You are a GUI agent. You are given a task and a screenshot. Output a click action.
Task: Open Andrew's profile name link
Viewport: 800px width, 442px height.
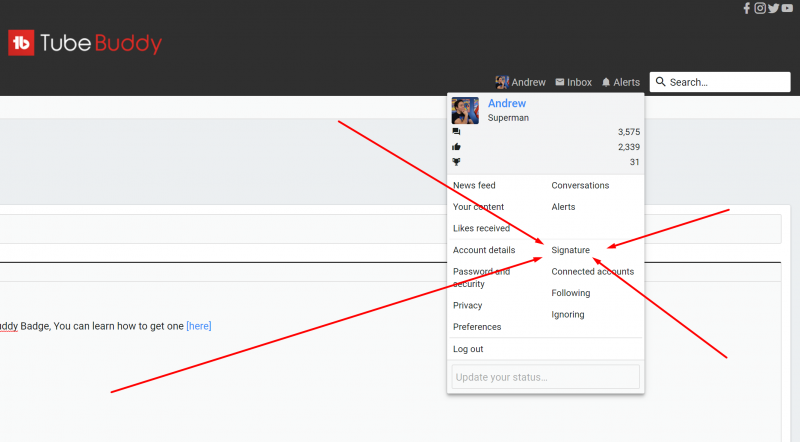[507, 103]
